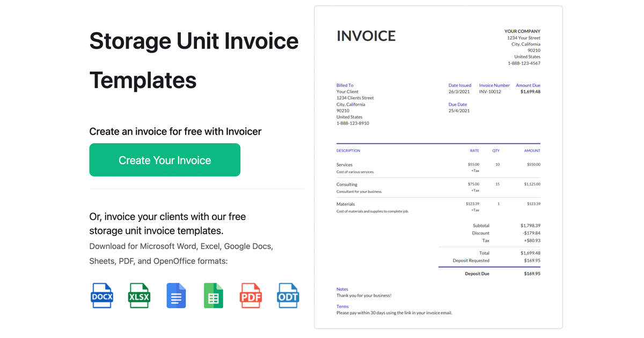Click the DESCRIPTION column header
644x338 pixels.
pyautogui.click(x=348, y=151)
